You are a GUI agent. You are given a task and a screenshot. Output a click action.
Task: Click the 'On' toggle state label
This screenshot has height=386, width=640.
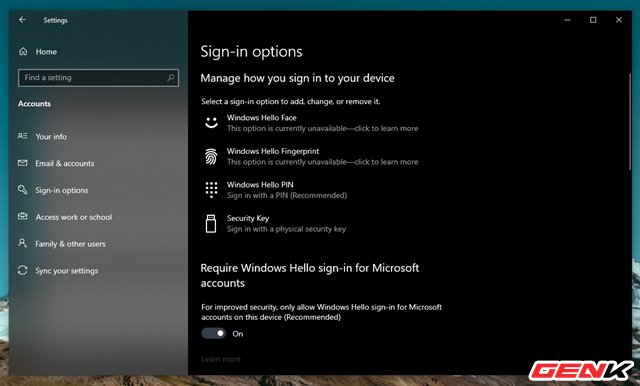click(x=238, y=334)
